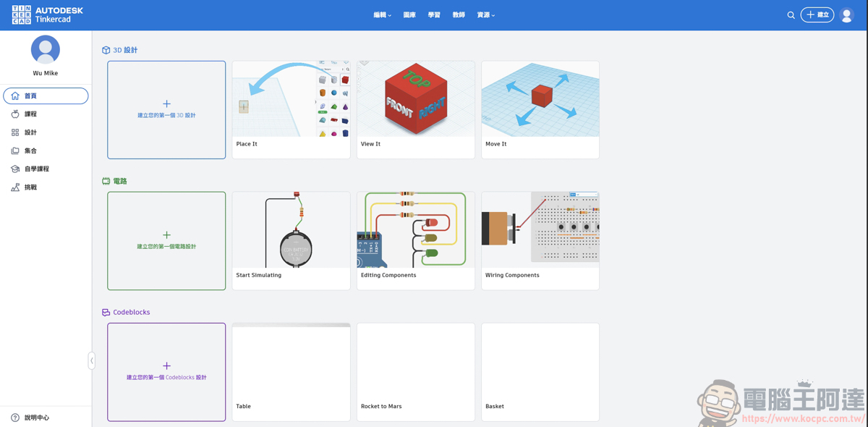Open the Table codeblocks card
868x427 pixels.
pos(291,372)
